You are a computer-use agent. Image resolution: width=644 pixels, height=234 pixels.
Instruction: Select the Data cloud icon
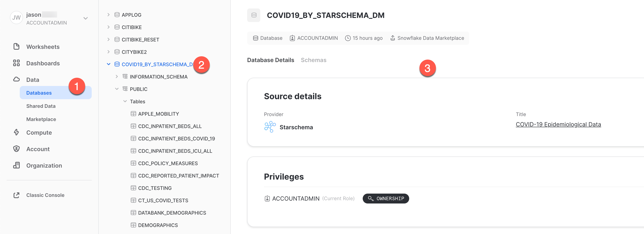coord(16,79)
